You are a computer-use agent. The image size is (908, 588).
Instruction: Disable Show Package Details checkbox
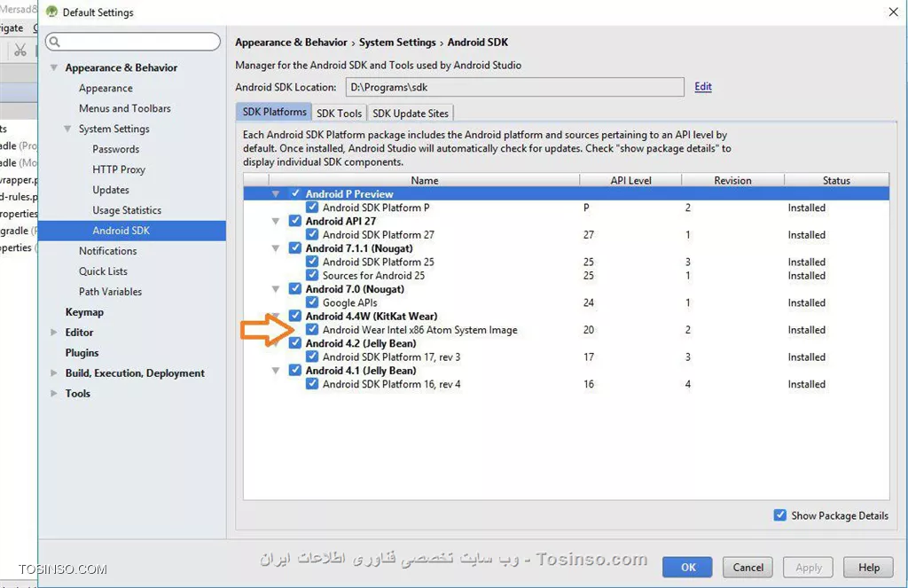pyautogui.click(x=780, y=515)
